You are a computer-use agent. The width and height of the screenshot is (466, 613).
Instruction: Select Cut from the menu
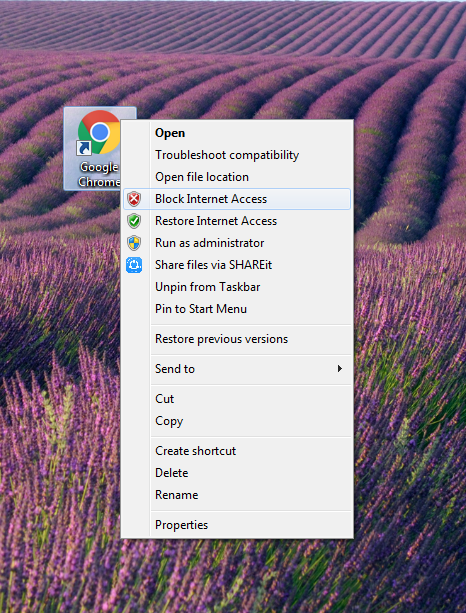pyautogui.click(x=237, y=399)
